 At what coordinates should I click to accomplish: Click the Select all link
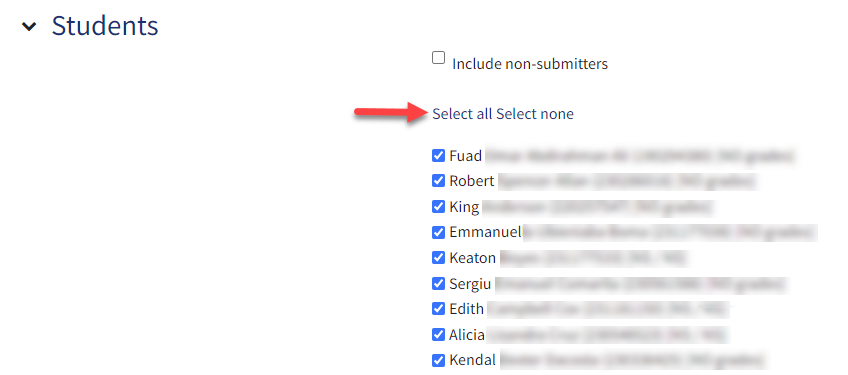click(x=462, y=114)
